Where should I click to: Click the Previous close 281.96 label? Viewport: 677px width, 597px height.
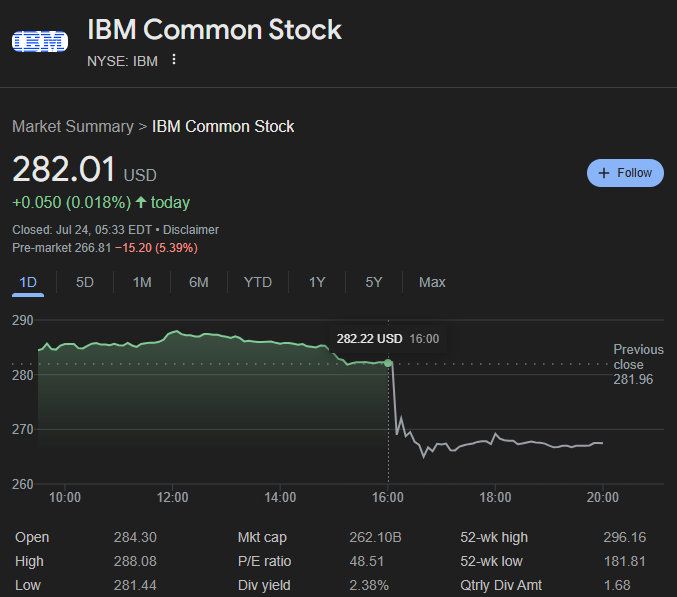(x=638, y=364)
